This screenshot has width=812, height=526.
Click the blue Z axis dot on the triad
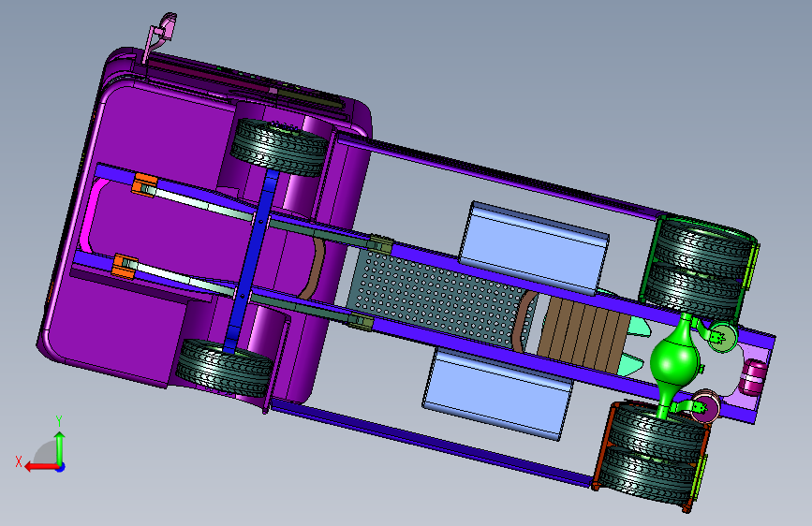[x=61, y=467]
